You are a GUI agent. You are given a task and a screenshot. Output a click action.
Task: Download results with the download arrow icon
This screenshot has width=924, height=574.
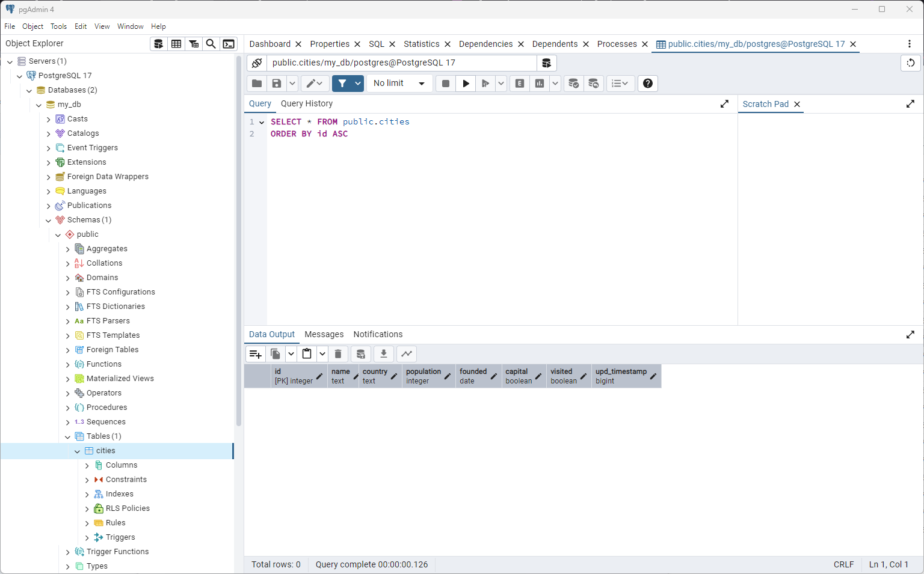coord(384,354)
